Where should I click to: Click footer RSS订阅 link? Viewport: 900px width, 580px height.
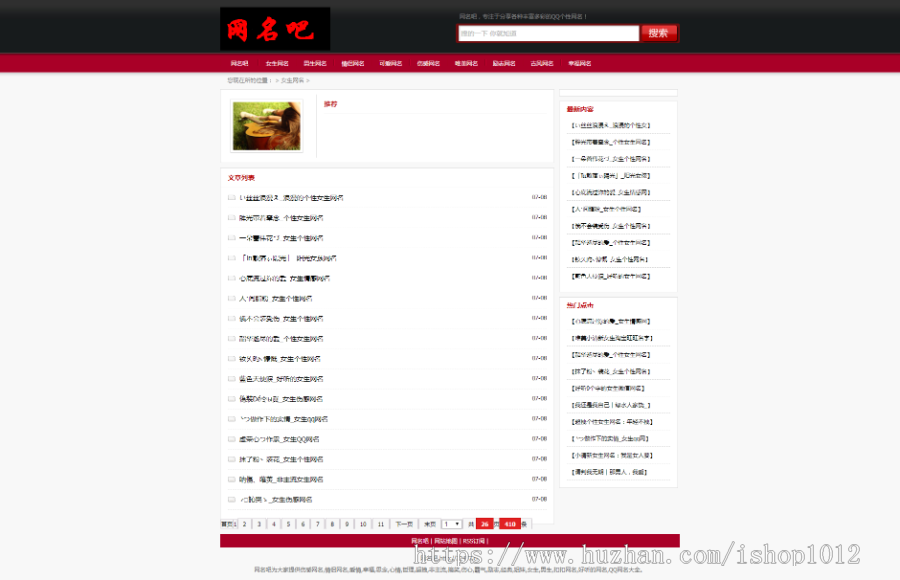[x=474, y=541]
